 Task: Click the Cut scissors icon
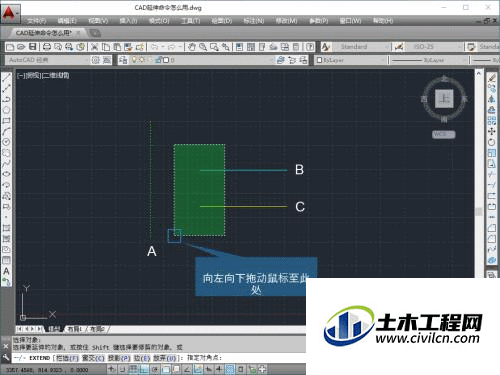pos(94,47)
